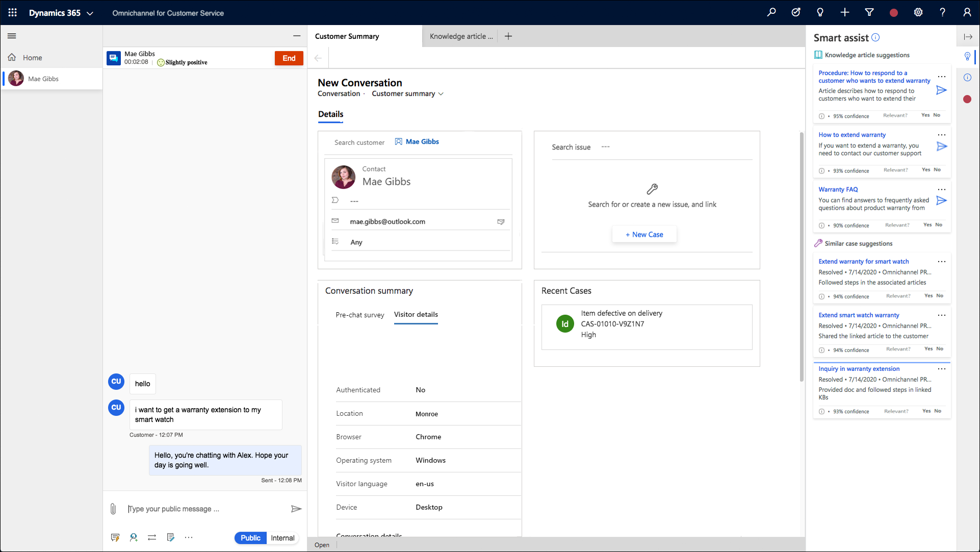Click the search icon in the top navigation bar

771,13
